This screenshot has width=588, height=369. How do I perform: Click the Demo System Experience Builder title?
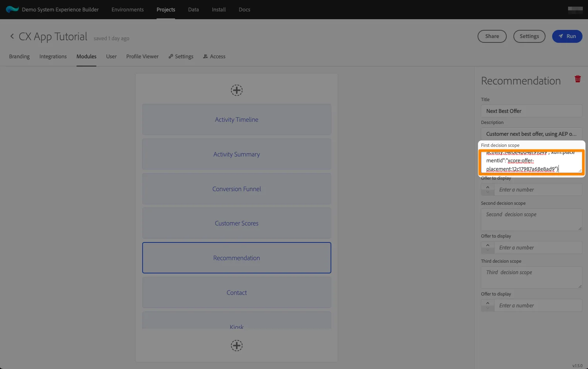tap(60, 10)
